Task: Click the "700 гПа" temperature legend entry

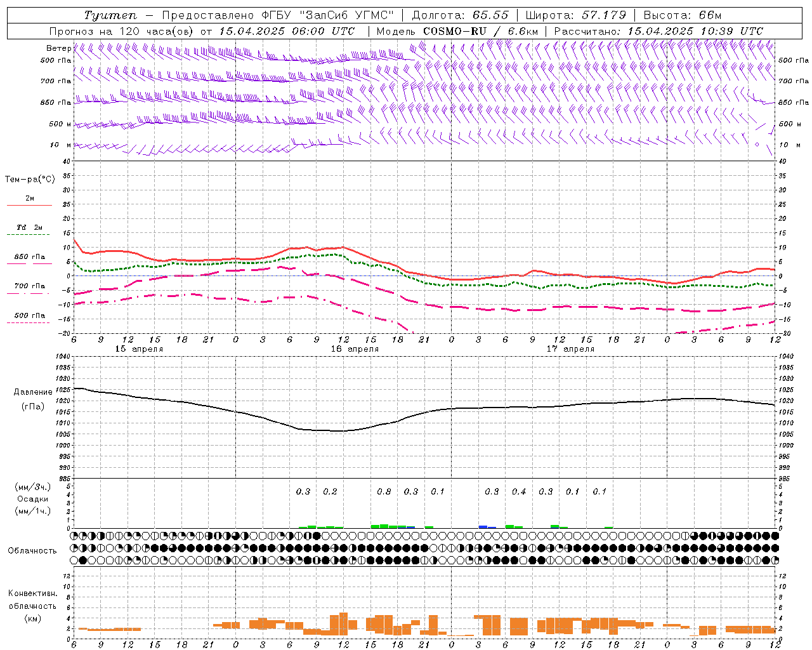Action: point(30,286)
